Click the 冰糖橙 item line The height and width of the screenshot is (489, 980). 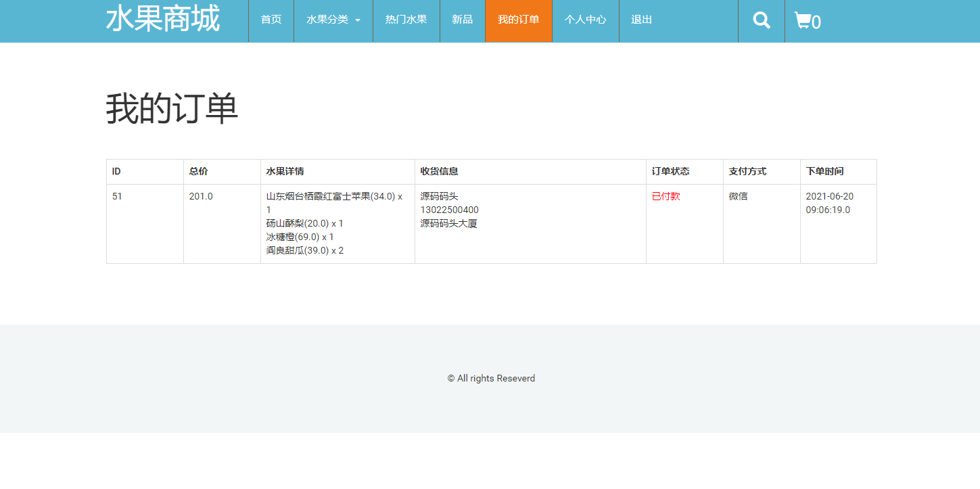click(x=300, y=237)
